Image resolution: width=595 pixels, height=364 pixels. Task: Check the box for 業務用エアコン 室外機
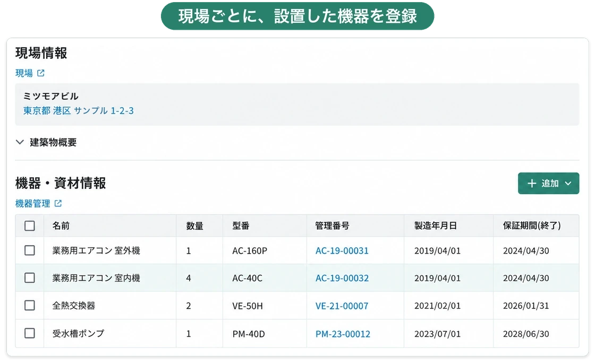click(x=30, y=250)
